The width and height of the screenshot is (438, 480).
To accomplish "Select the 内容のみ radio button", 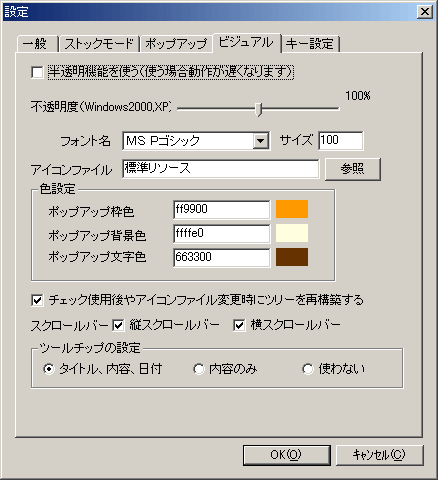I will click(x=199, y=369).
